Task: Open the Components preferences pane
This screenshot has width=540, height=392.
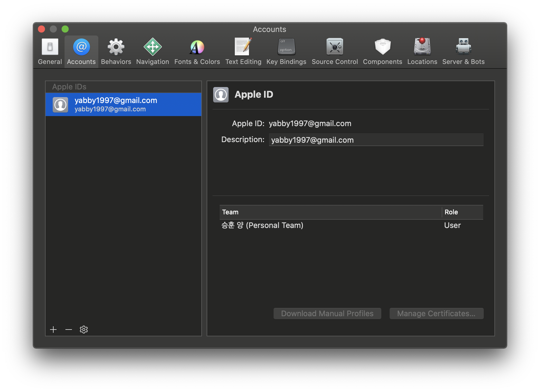Action: click(382, 51)
